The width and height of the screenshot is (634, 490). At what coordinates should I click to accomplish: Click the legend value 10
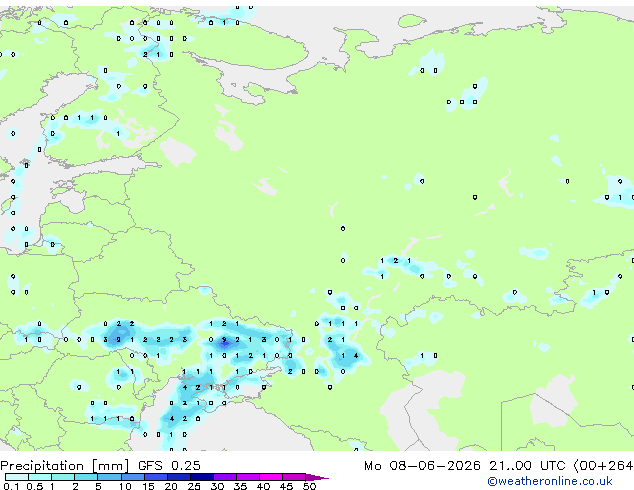[125, 486]
